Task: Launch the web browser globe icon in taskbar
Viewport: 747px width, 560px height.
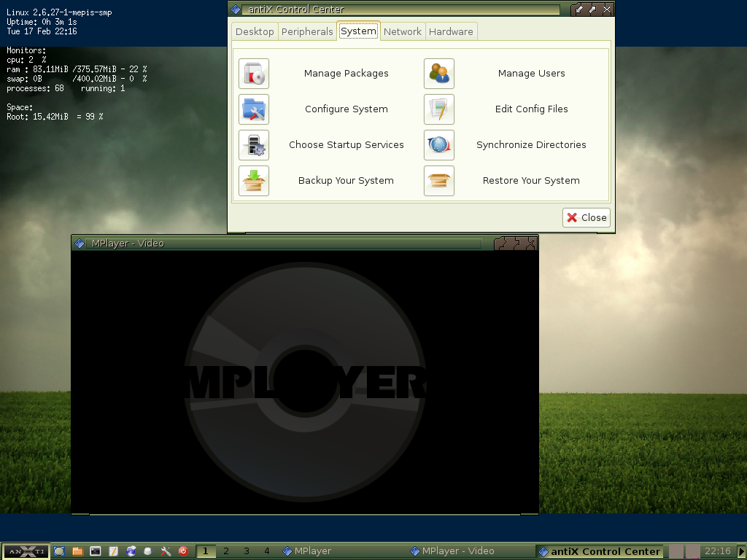Action: click(131, 551)
